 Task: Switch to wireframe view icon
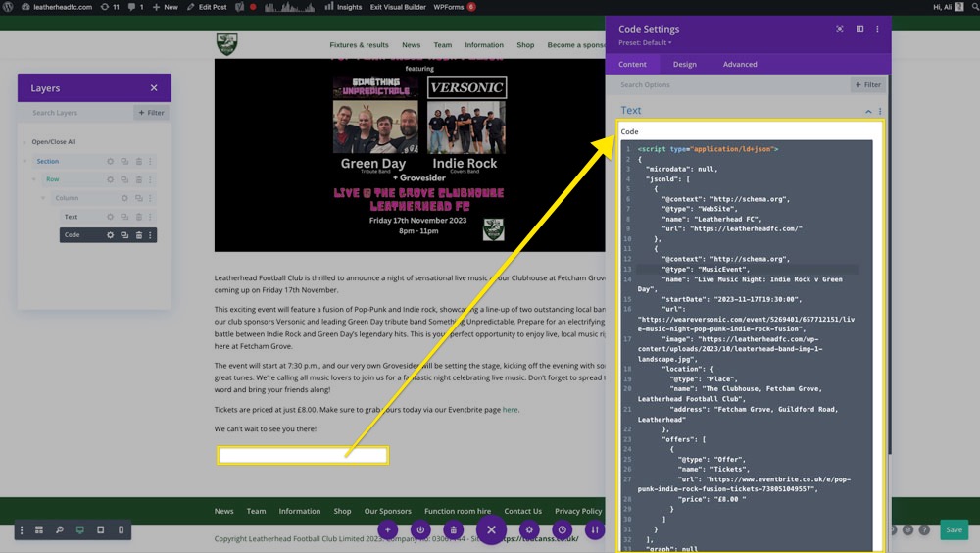point(39,529)
